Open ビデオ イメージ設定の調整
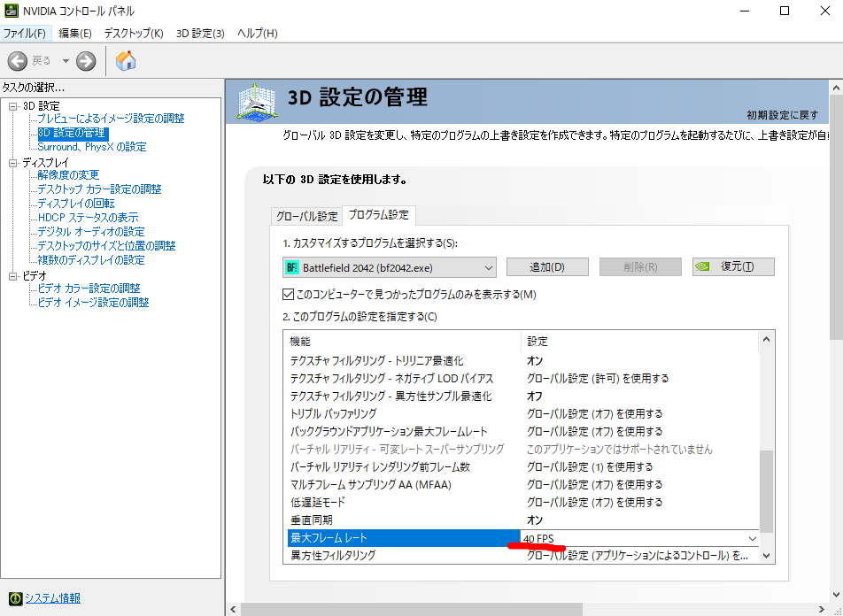This screenshot has width=843, height=616. (94, 302)
